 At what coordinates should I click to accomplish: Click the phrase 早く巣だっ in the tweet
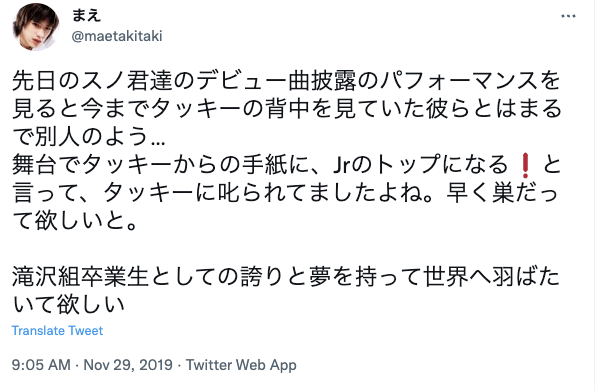(503, 192)
